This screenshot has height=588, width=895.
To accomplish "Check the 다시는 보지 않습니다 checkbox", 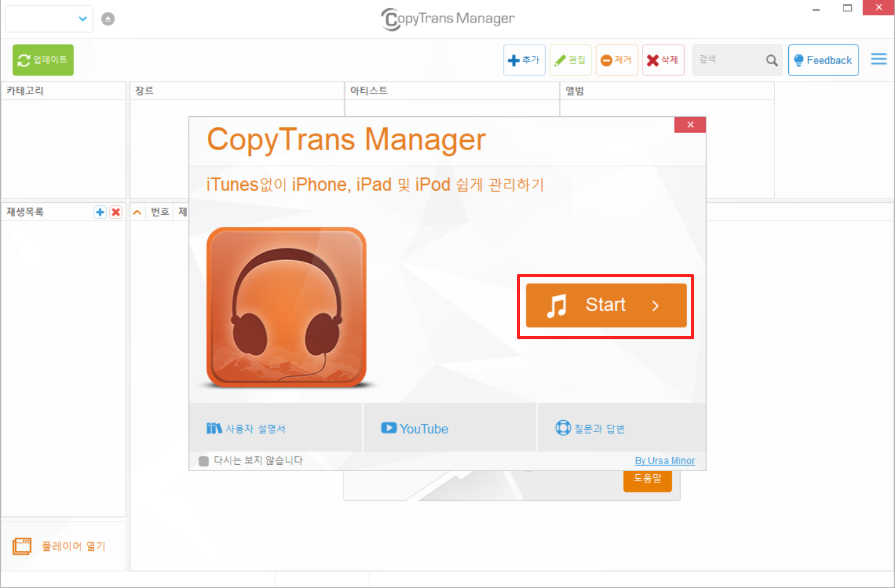I will tap(203, 461).
